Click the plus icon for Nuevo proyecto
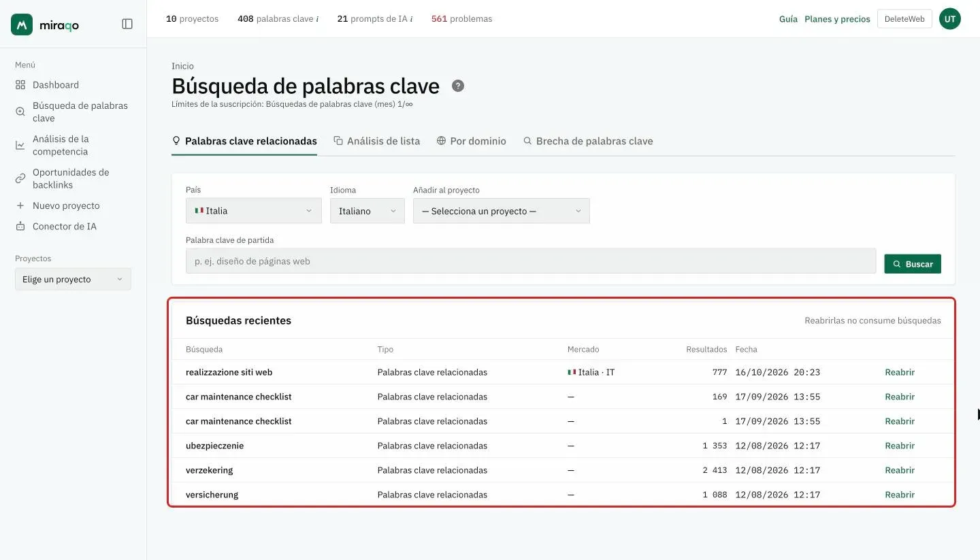This screenshot has height=560, width=980. pyautogui.click(x=20, y=205)
